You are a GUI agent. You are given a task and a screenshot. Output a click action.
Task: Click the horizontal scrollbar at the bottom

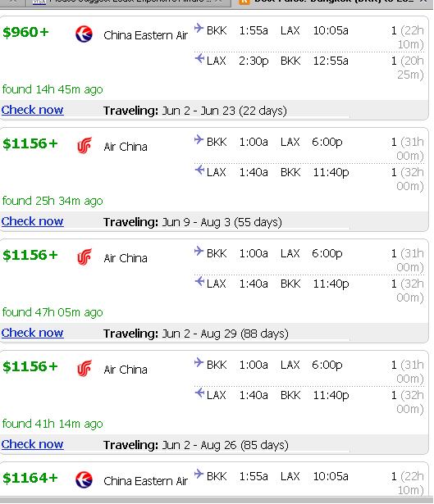217,501
